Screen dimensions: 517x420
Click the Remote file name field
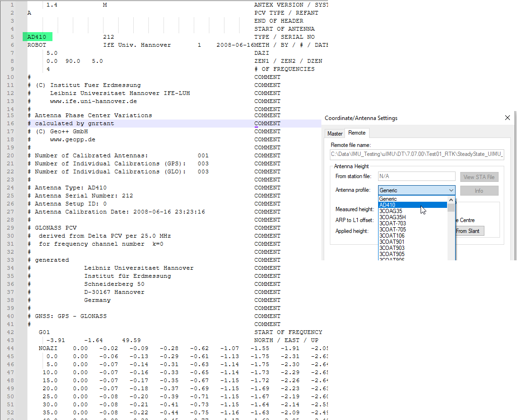[417, 154]
